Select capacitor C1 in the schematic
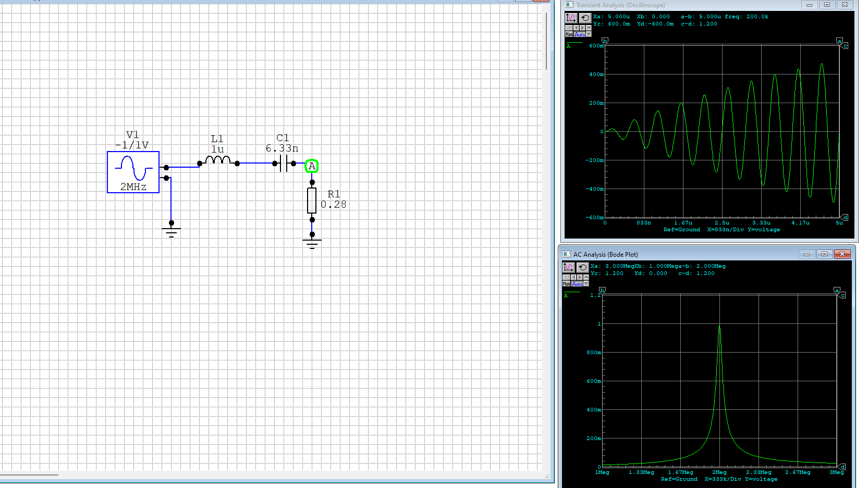The height and width of the screenshot is (488, 868). coord(284,164)
